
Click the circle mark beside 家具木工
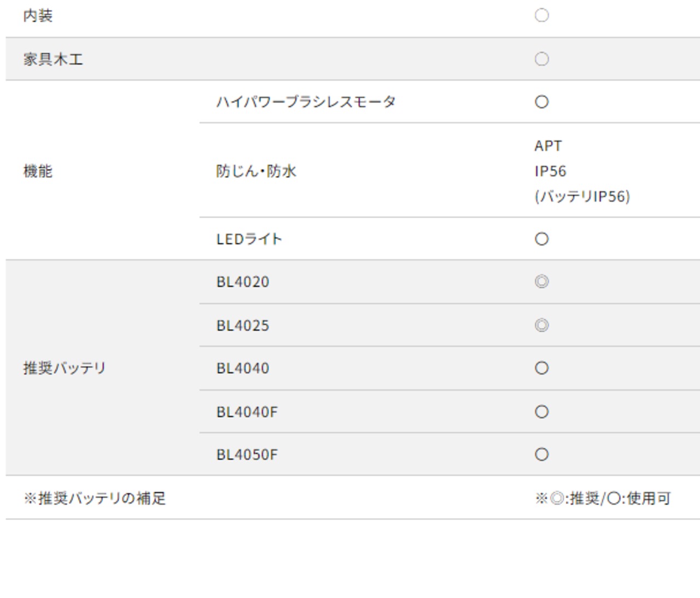(x=541, y=59)
